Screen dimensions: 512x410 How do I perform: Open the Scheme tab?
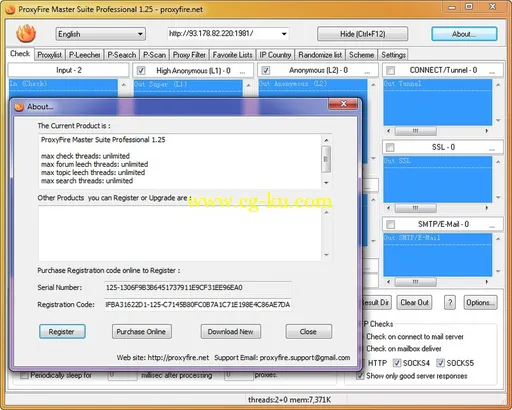click(x=361, y=55)
